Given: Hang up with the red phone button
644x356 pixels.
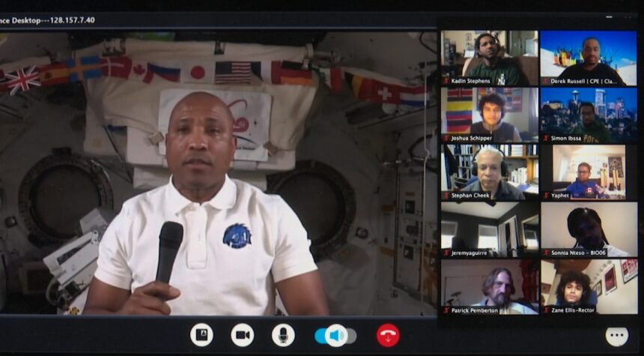Looking at the screenshot, I should (x=387, y=335).
